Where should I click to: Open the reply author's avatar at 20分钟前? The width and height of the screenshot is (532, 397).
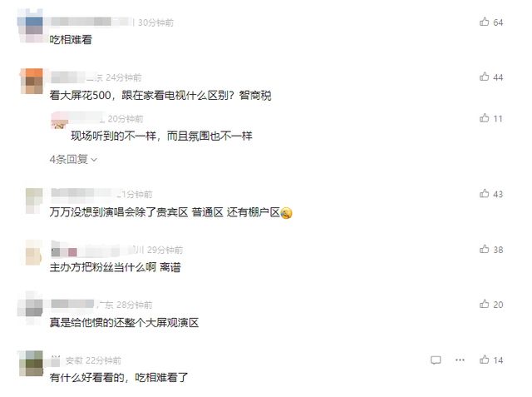pyautogui.click(x=59, y=121)
